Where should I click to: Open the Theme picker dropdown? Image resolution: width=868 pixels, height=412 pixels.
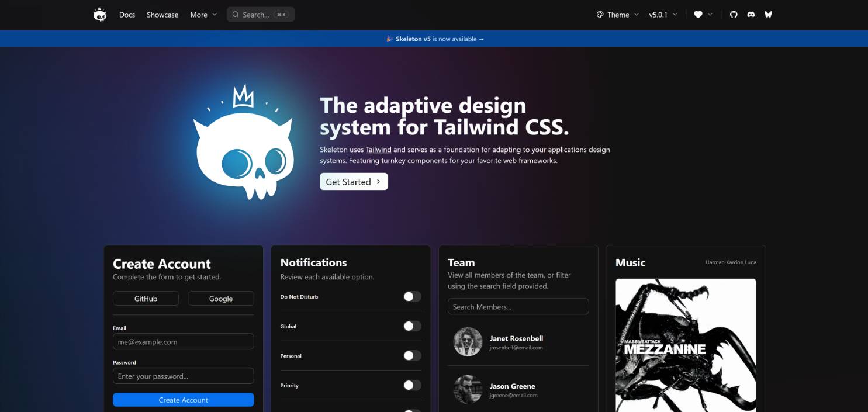click(618, 15)
